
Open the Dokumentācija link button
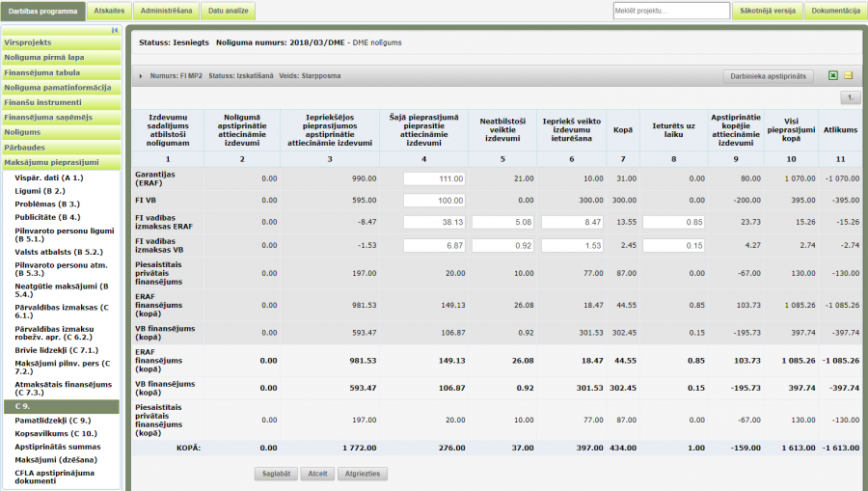(835, 11)
